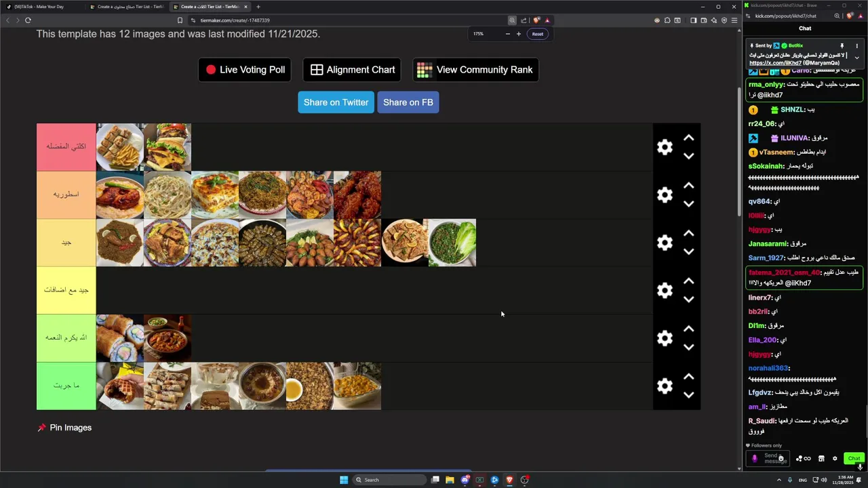Move اكلتي المفضله tier down with chevron
This screenshot has height=488, width=868.
[x=688, y=156]
